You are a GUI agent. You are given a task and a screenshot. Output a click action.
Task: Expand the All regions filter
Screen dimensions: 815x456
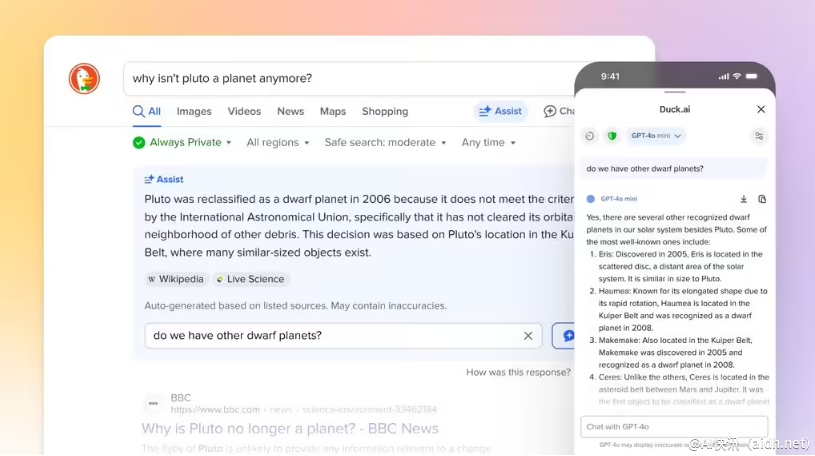pos(279,142)
